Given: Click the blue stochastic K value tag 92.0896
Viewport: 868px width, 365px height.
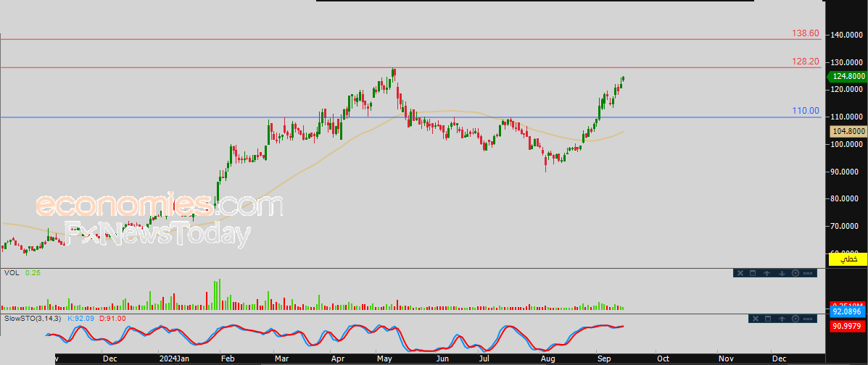Looking at the screenshot, I should point(846,312).
